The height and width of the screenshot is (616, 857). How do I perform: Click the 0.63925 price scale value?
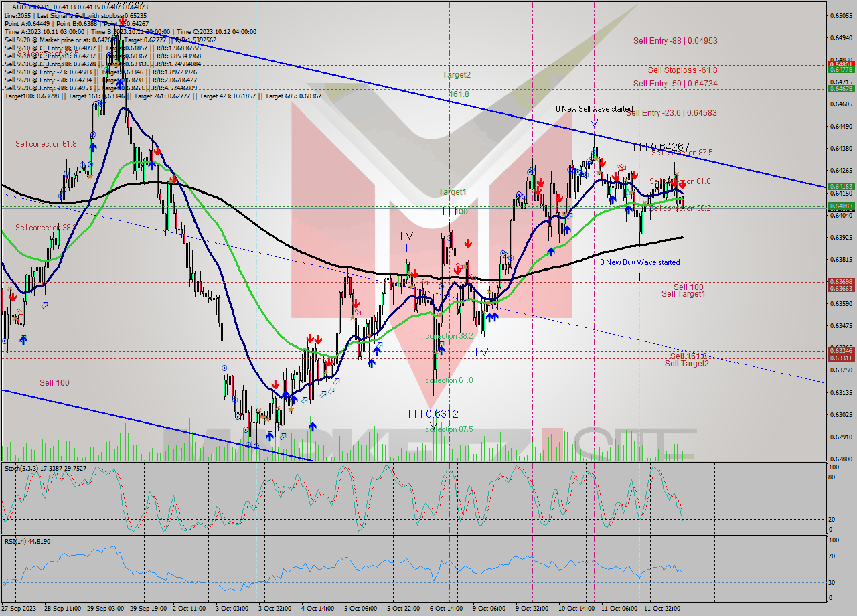841,238
